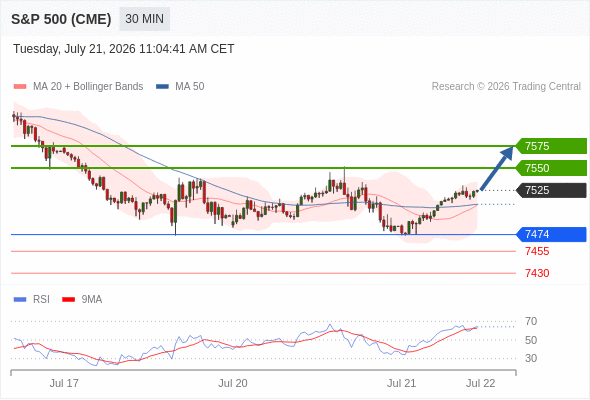The height and width of the screenshot is (400, 590).
Task: Click the Jul 20 date axis label
Action: tap(233, 383)
